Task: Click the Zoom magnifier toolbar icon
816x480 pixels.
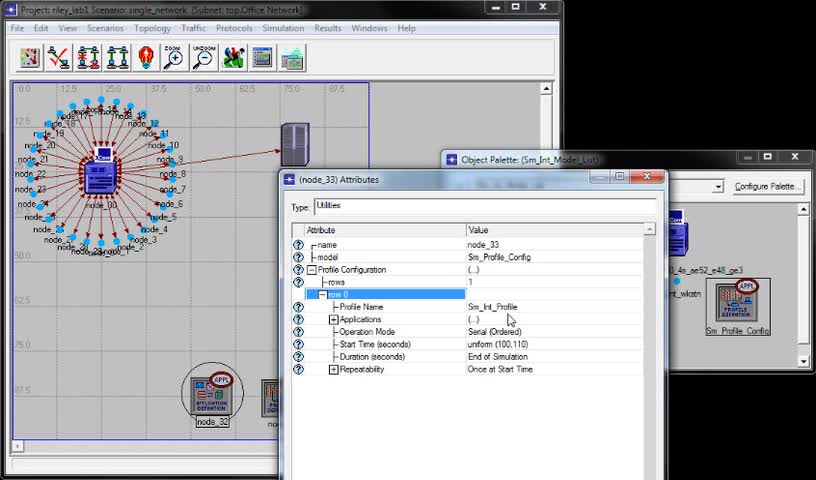Action: 175,58
